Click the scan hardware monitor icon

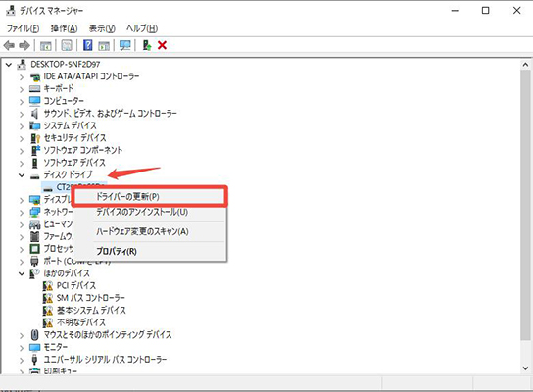[x=124, y=45]
